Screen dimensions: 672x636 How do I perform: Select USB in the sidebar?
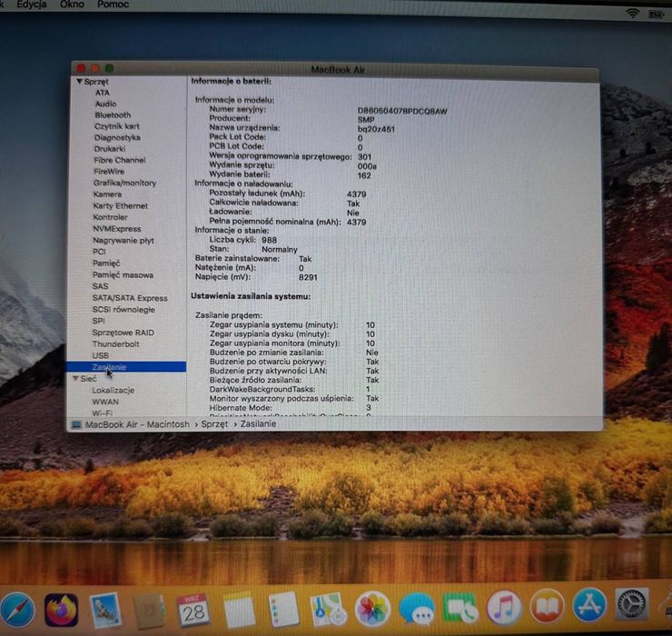click(x=100, y=355)
